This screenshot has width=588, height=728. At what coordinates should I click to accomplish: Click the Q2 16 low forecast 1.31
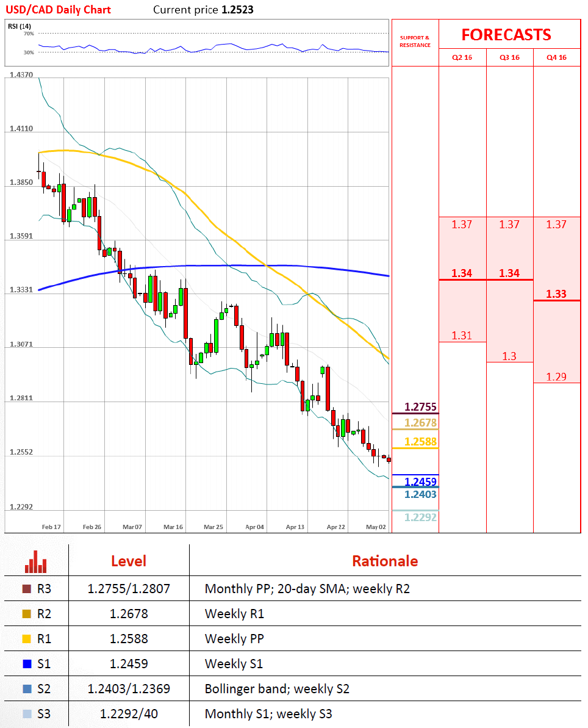(x=462, y=336)
